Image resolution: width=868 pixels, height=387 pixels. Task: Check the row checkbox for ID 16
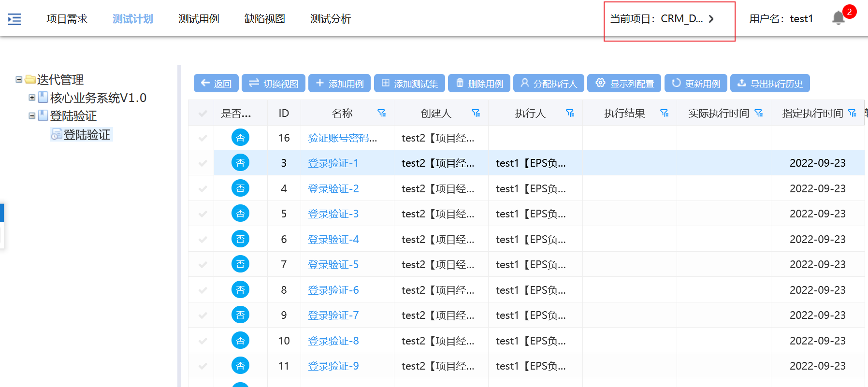[x=203, y=138]
